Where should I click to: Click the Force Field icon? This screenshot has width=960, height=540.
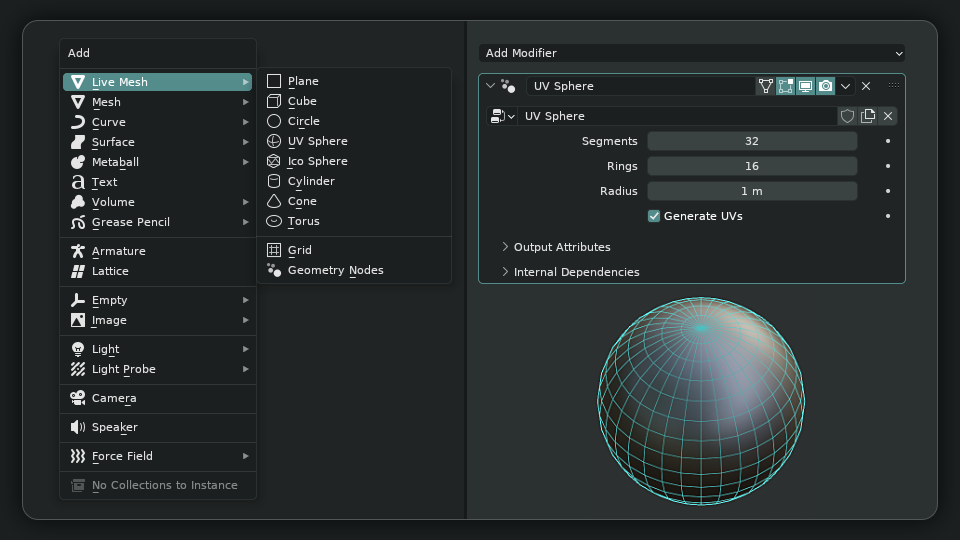(x=78, y=456)
